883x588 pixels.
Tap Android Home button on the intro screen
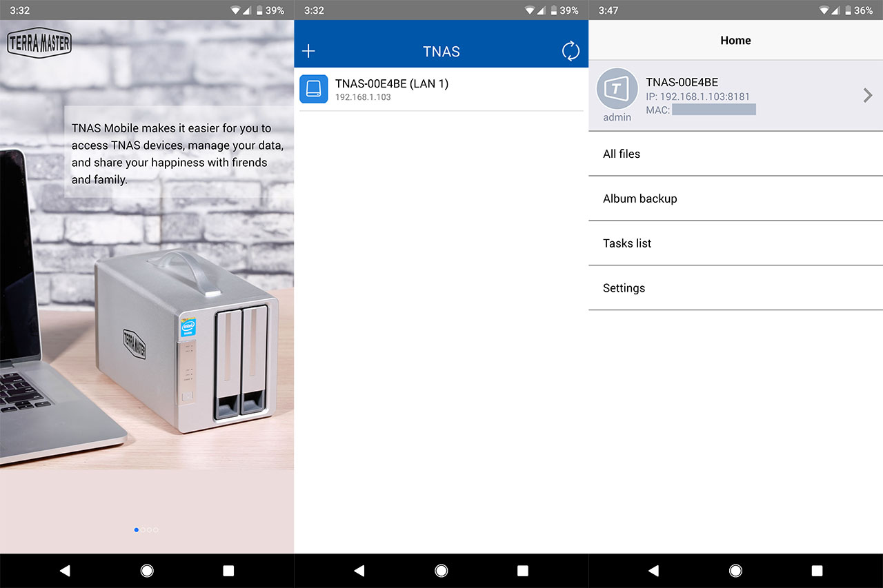click(x=147, y=571)
